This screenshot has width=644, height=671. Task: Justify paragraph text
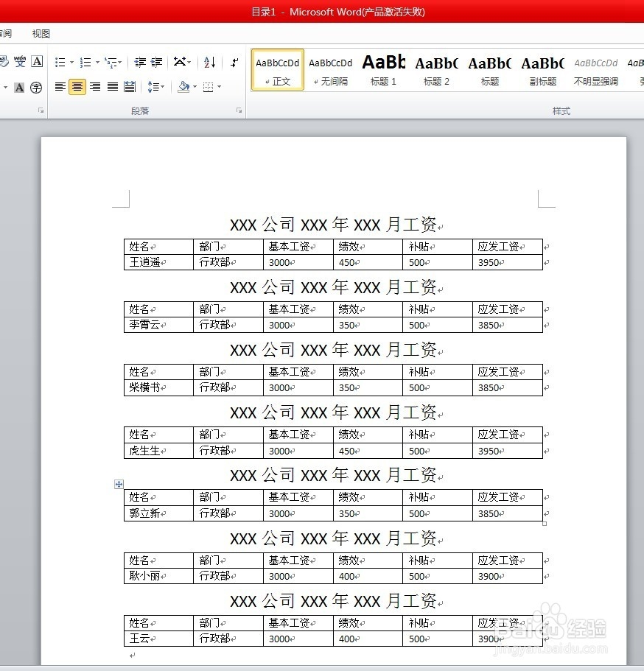(113, 87)
